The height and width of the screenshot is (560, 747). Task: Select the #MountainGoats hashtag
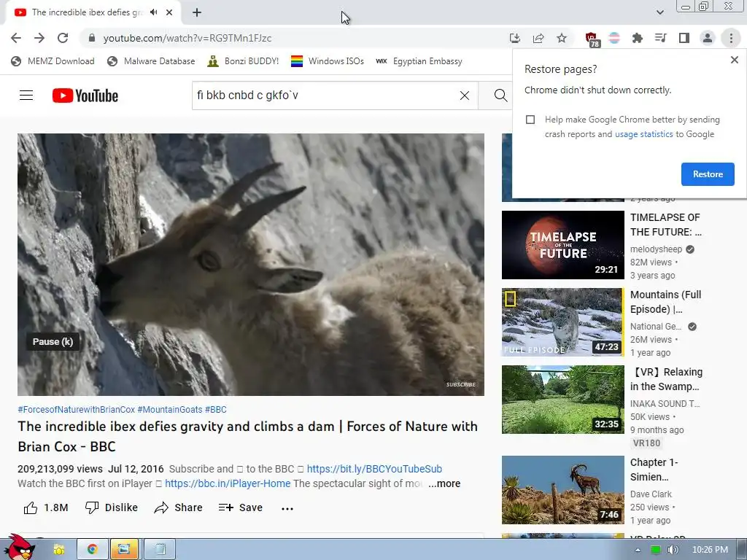click(x=170, y=410)
